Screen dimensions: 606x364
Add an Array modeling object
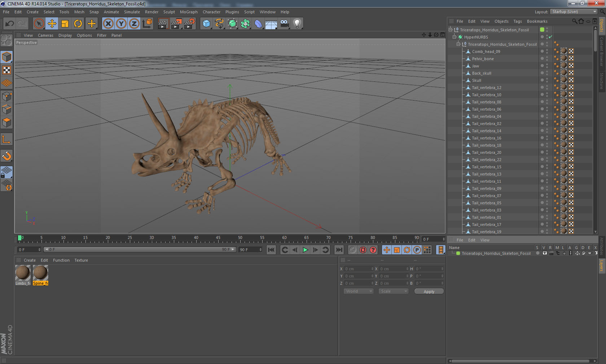click(245, 24)
